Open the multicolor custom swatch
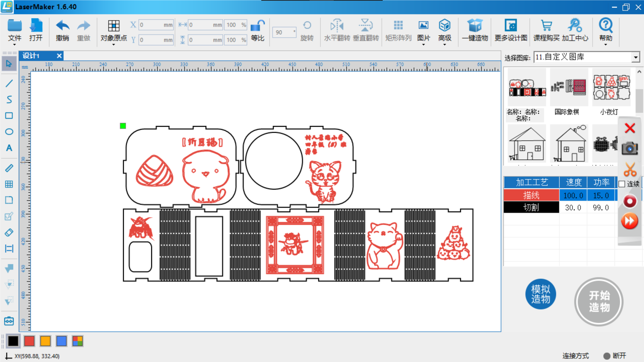 pyautogui.click(x=77, y=341)
